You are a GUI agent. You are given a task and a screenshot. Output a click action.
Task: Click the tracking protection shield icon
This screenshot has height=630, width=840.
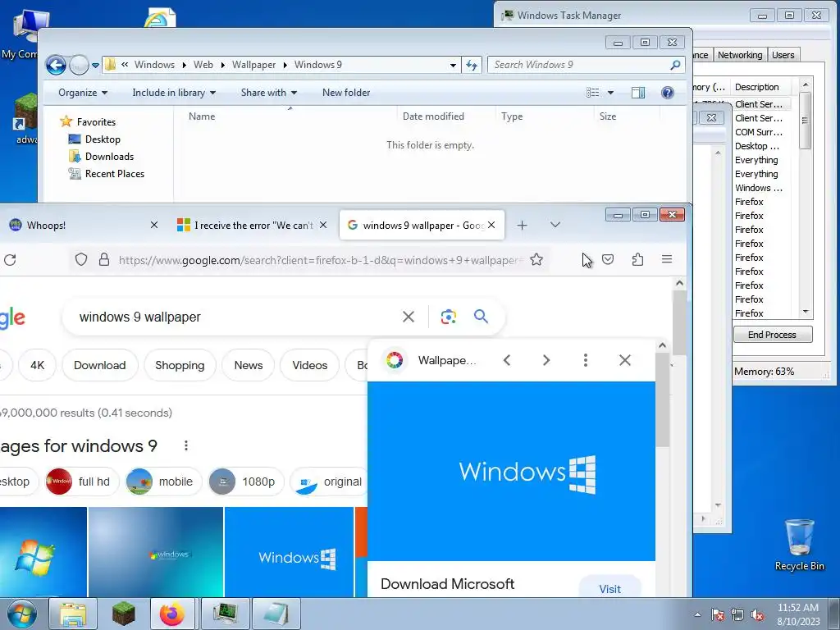(81, 260)
